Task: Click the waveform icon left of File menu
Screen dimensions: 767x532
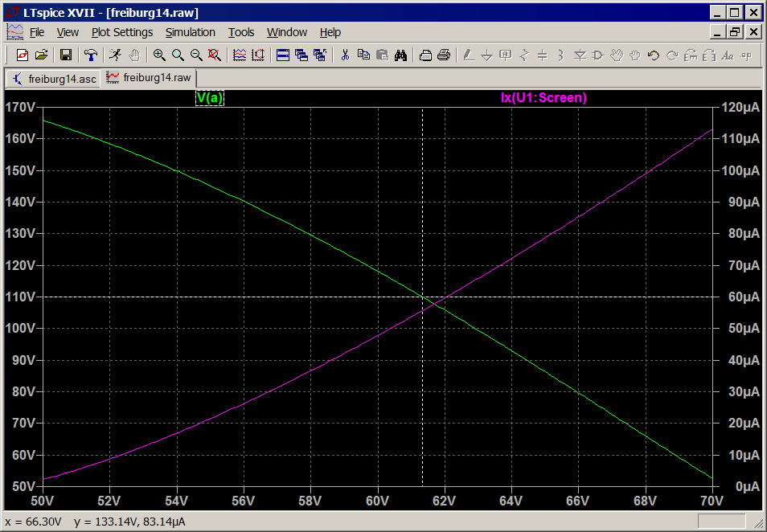Action: point(14,32)
